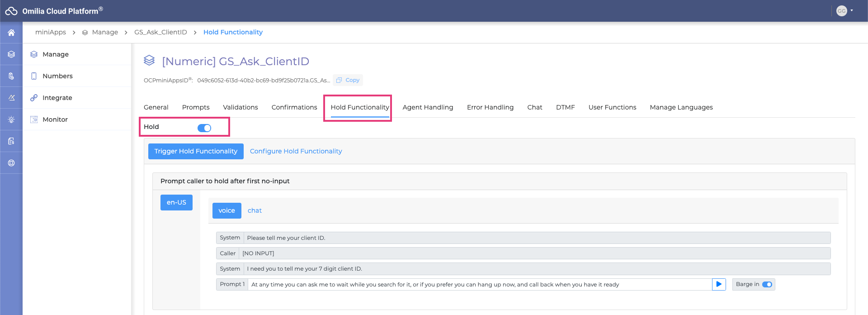868x315 pixels.
Task: Go to GS_Ask_ClientID in the breadcrumb
Action: pyautogui.click(x=160, y=32)
